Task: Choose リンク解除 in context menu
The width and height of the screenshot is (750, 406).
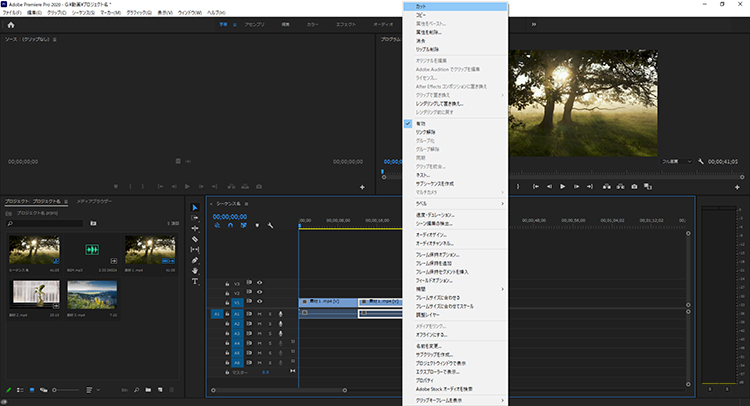Action: tap(455, 132)
